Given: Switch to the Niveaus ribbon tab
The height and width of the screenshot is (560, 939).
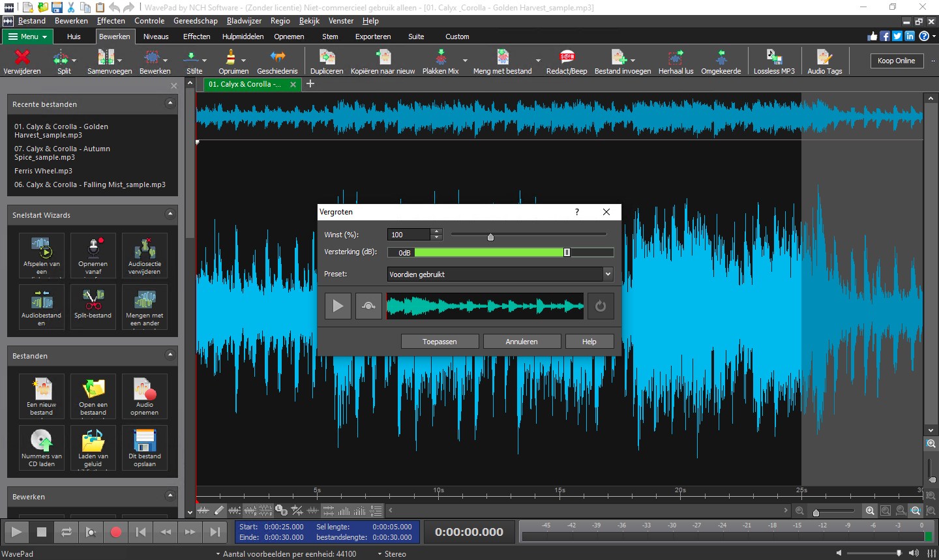Looking at the screenshot, I should coord(156,37).
